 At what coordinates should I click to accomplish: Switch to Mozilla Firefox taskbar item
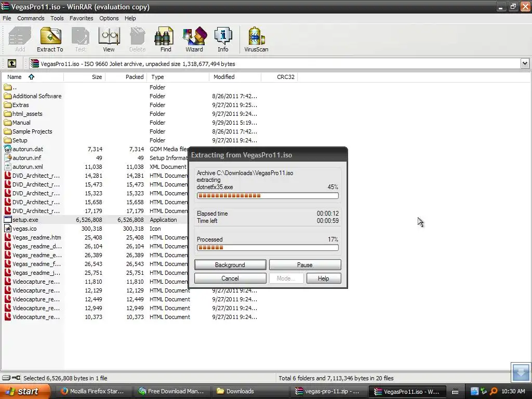pyautogui.click(x=92, y=391)
